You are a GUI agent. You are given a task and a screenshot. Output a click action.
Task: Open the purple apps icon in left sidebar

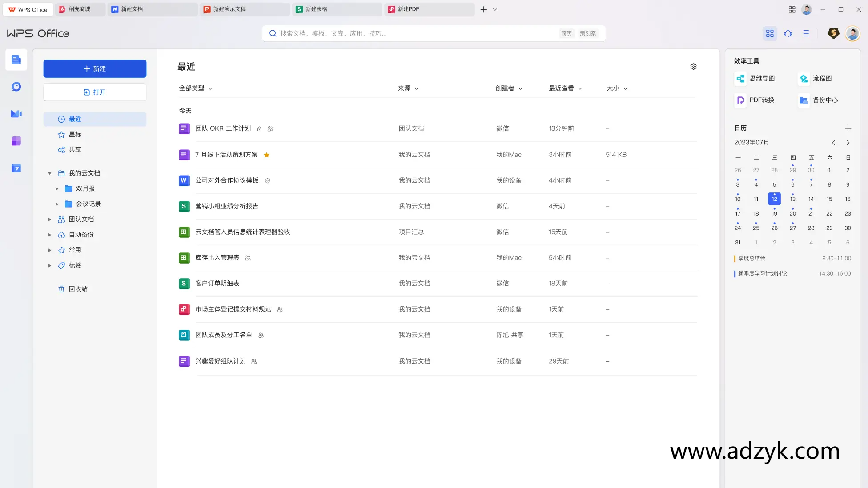pos(16,141)
